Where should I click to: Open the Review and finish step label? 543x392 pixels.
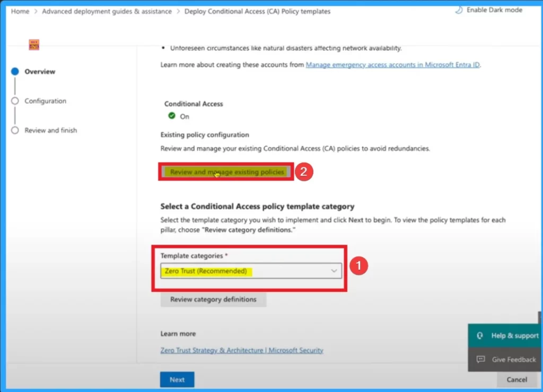coord(51,130)
